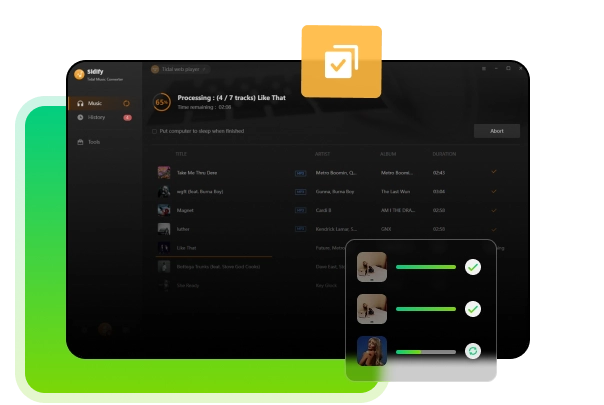Switch to the Tidal web player tab

click(x=179, y=69)
